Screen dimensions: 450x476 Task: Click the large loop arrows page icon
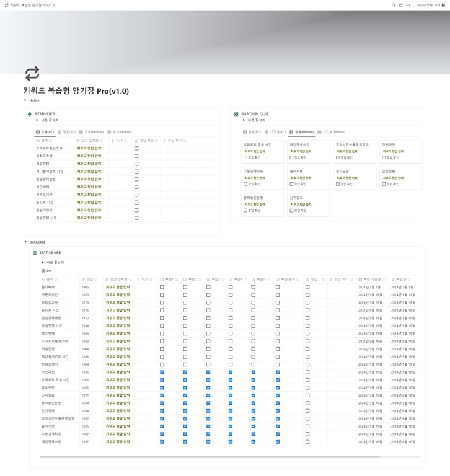32,74
